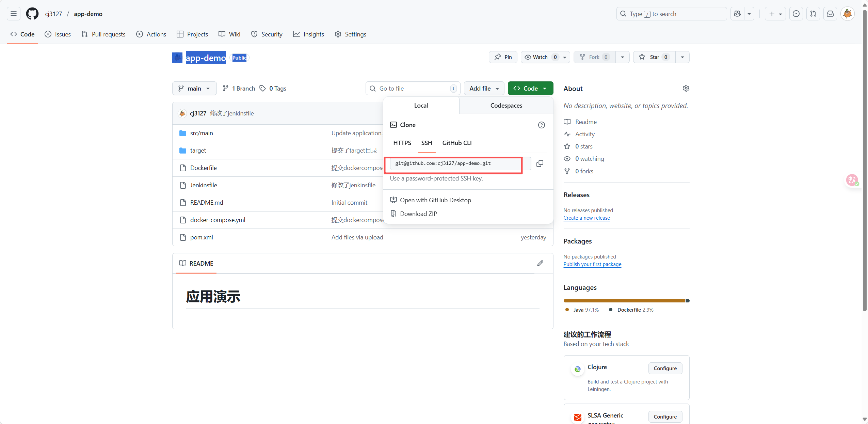Pin the repository
Viewport: 868px width, 424px height.
pos(503,57)
